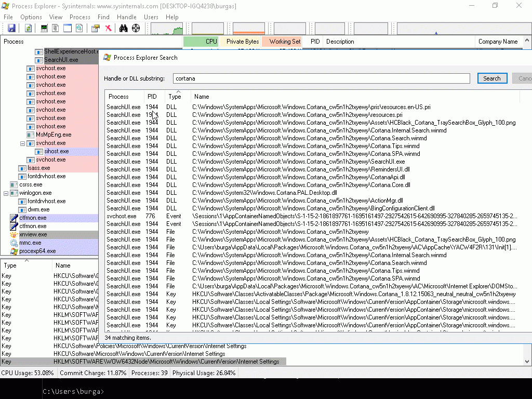
Task: Click the red Kill Process icon
Action: (108, 28)
